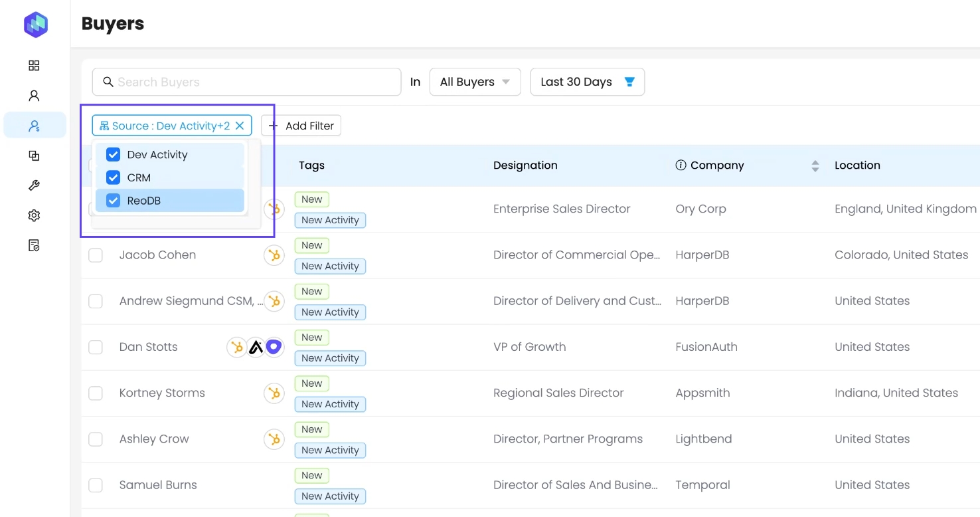Click the Add Filter button

click(x=301, y=126)
